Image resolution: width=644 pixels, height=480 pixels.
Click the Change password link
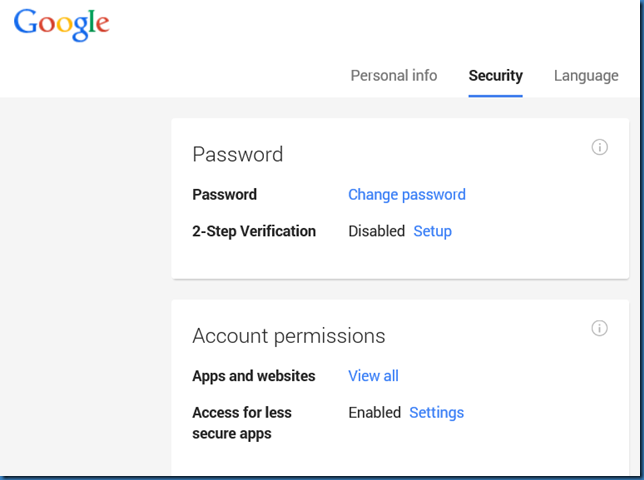click(406, 195)
